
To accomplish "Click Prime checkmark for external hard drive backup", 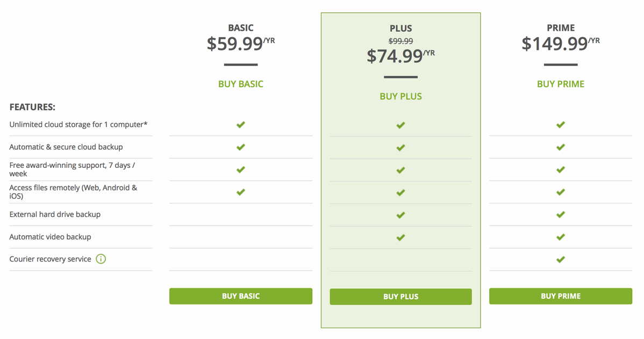I will pos(561,215).
